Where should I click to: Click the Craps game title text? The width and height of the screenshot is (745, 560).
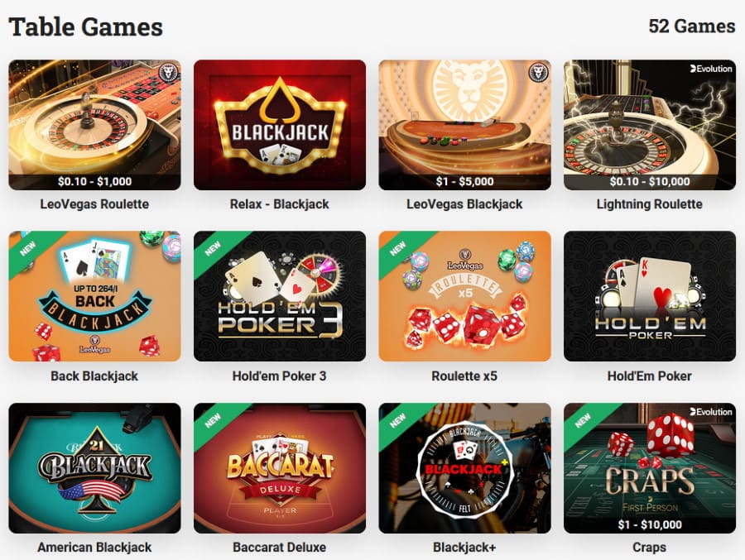click(650, 547)
